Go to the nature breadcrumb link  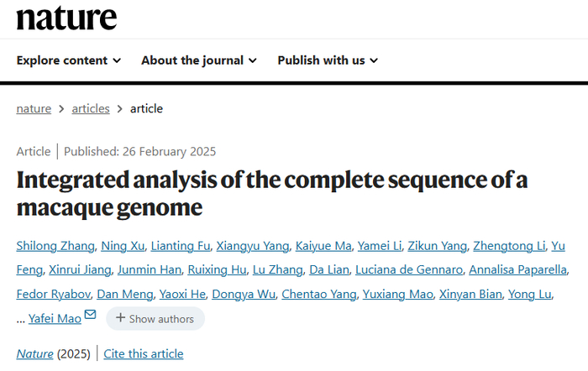(x=34, y=108)
